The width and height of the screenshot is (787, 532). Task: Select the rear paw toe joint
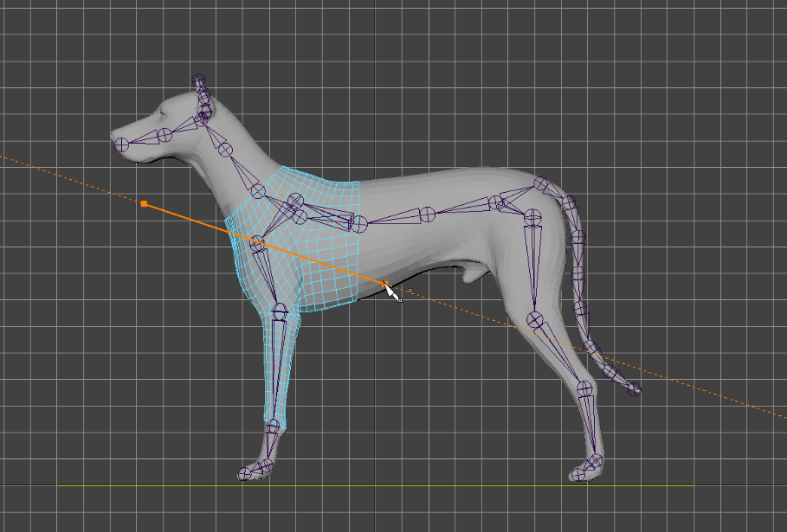(578, 474)
